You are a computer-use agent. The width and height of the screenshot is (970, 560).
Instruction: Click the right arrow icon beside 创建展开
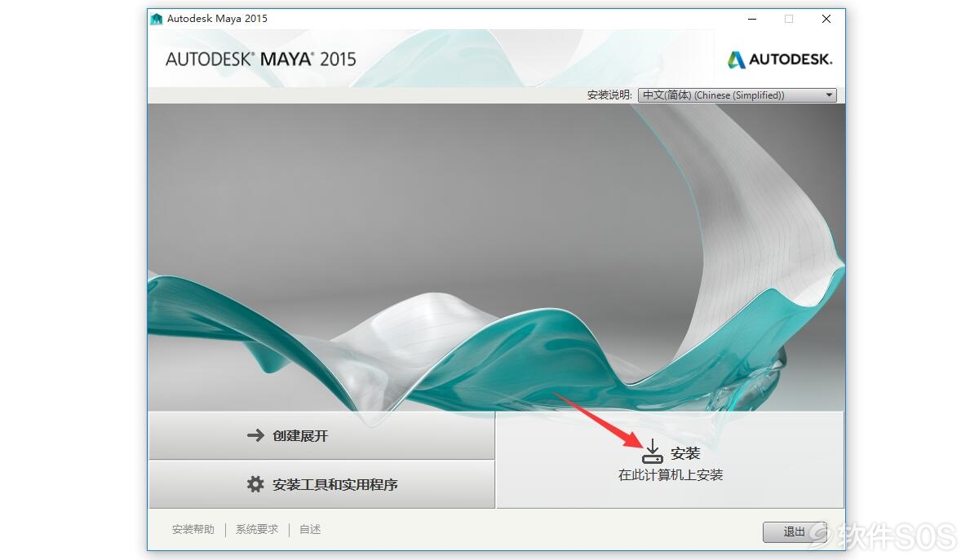point(255,436)
